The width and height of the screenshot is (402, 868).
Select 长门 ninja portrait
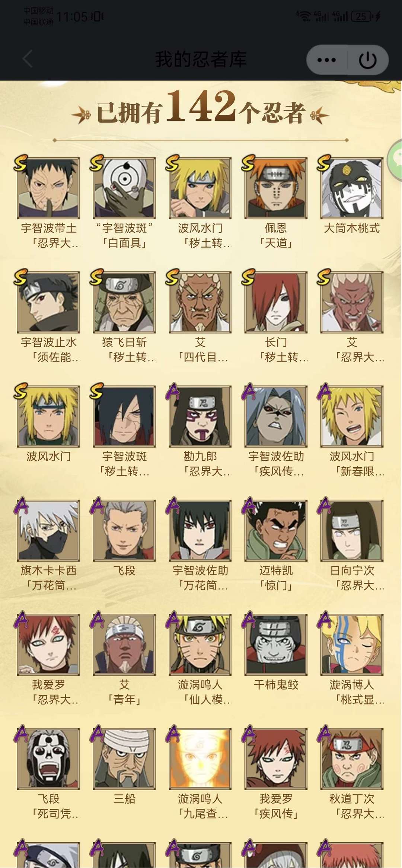(276, 302)
